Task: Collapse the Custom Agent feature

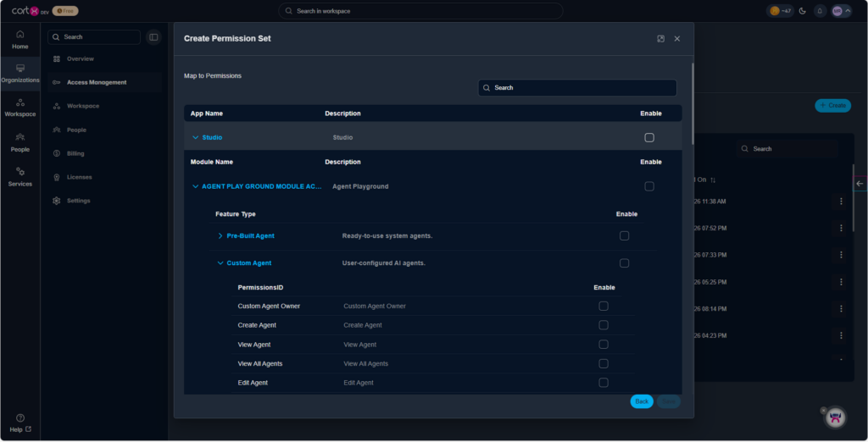Action: pyautogui.click(x=220, y=263)
